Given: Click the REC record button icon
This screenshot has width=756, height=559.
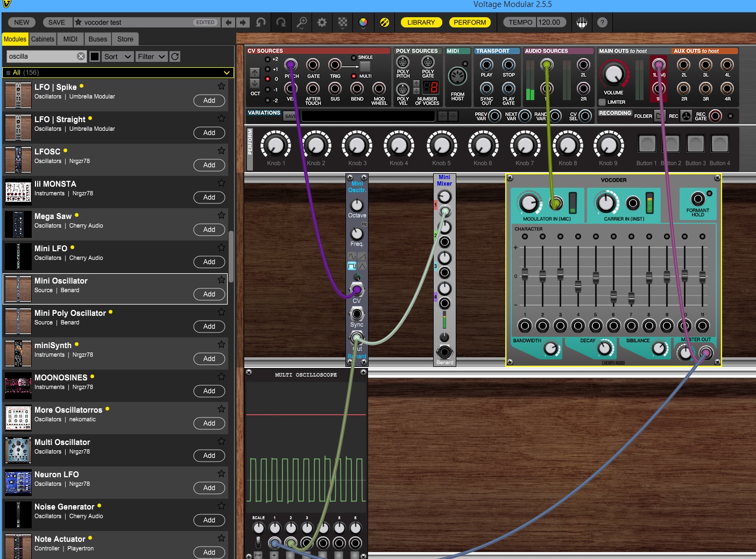Looking at the screenshot, I should (687, 116).
